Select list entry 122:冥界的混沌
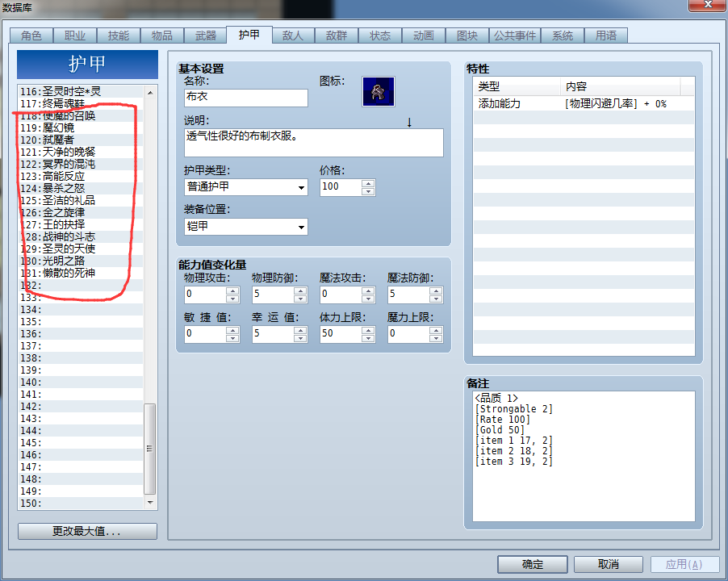The image size is (728, 581). tap(81, 164)
